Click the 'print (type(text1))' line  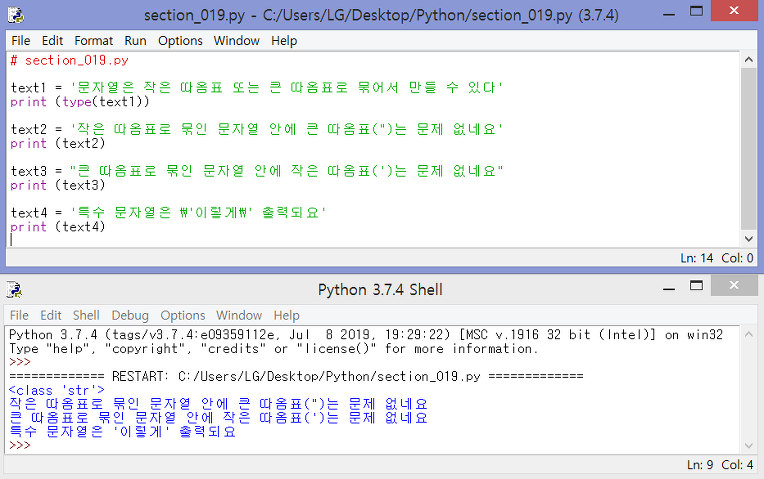click(80, 102)
